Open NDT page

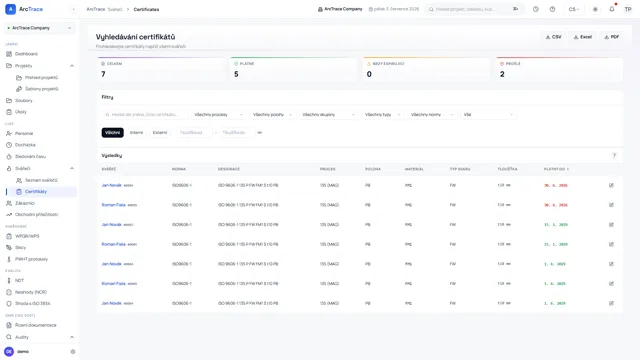20,280
